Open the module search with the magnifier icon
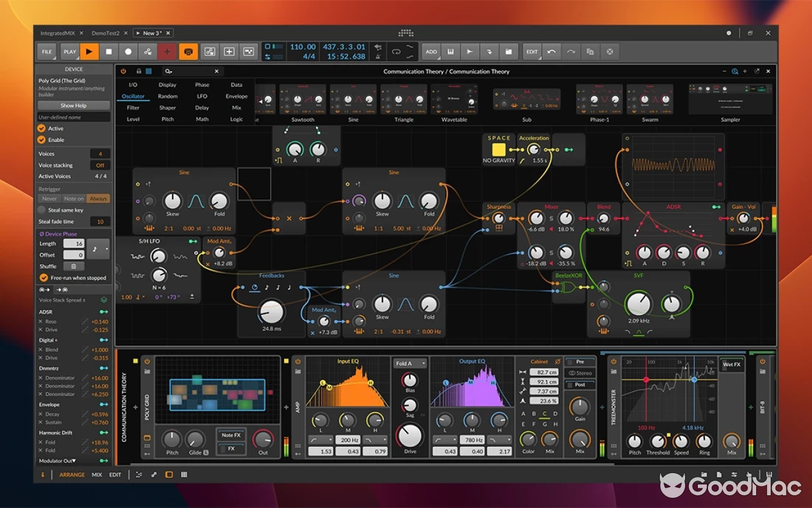This screenshot has height=508, width=812. click(x=169, y=71)
